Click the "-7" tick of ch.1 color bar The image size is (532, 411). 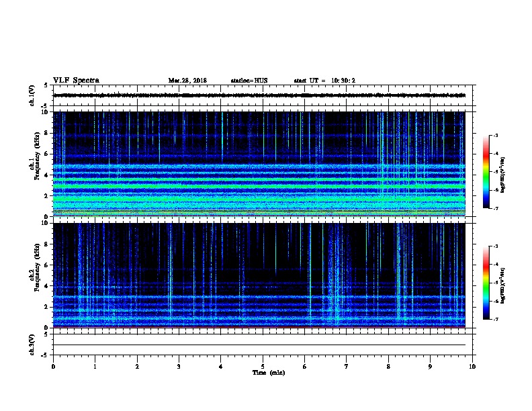click(x=495, y=208)
